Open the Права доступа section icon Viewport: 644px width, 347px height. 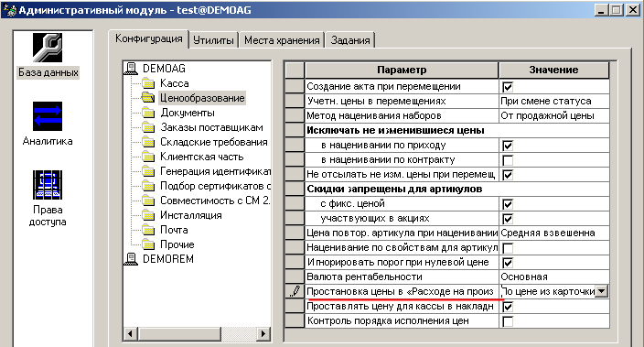48,185
